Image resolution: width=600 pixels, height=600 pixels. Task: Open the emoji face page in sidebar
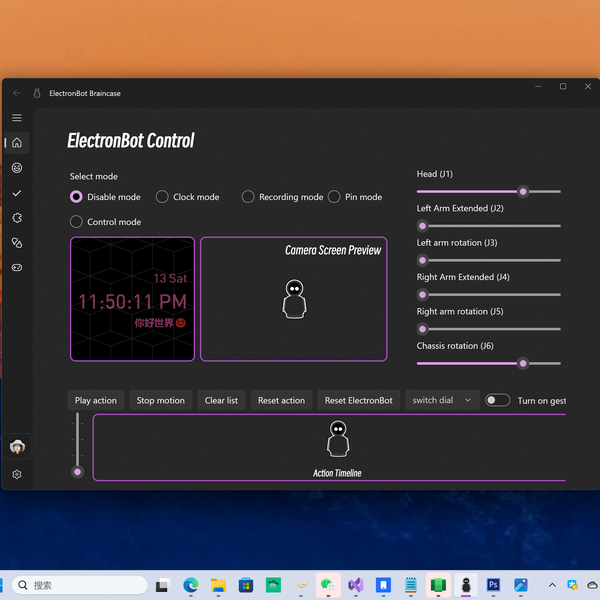point(17,168)
